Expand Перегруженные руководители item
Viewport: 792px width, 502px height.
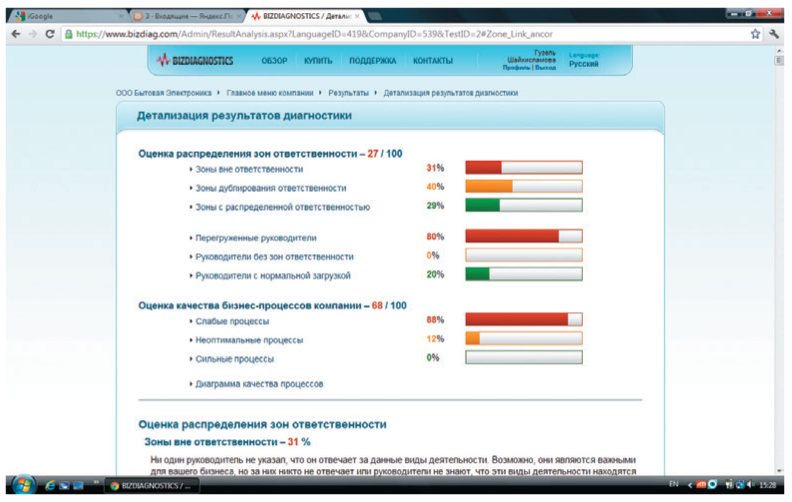[255, 238]
